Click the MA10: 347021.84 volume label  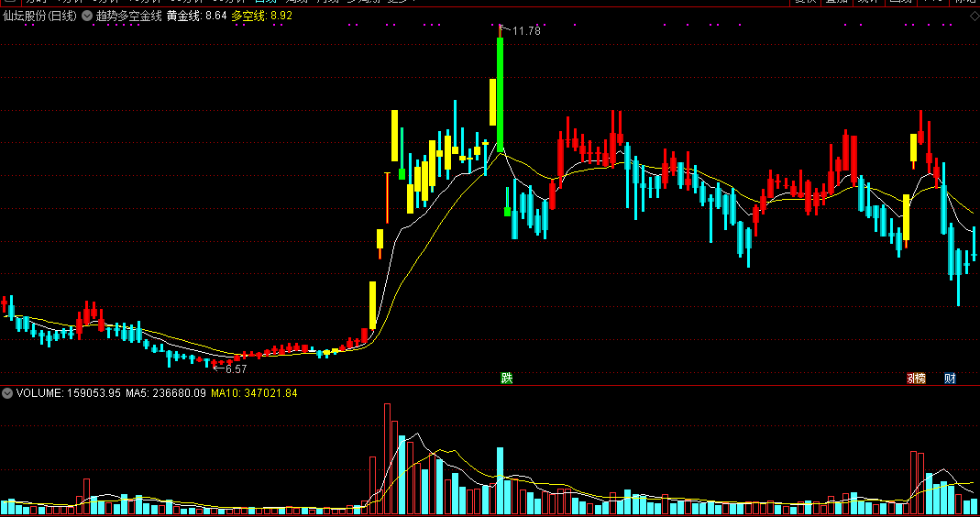tap(254, 393)
